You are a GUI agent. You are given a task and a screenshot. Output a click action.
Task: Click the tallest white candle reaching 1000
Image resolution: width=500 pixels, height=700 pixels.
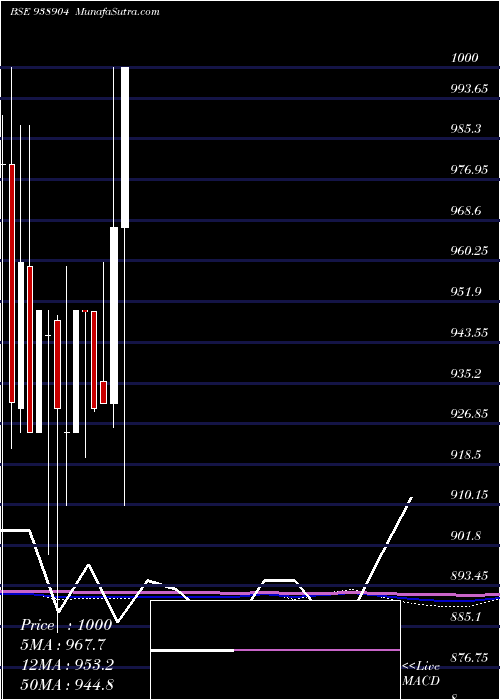click(125, 147)
